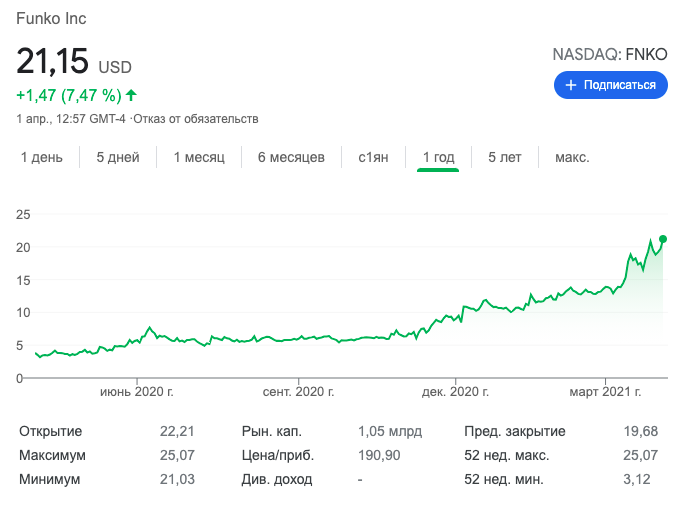Click the green up arrow beside the percent change
Screen dimensions: 700x513
click(x=131, y=96)
